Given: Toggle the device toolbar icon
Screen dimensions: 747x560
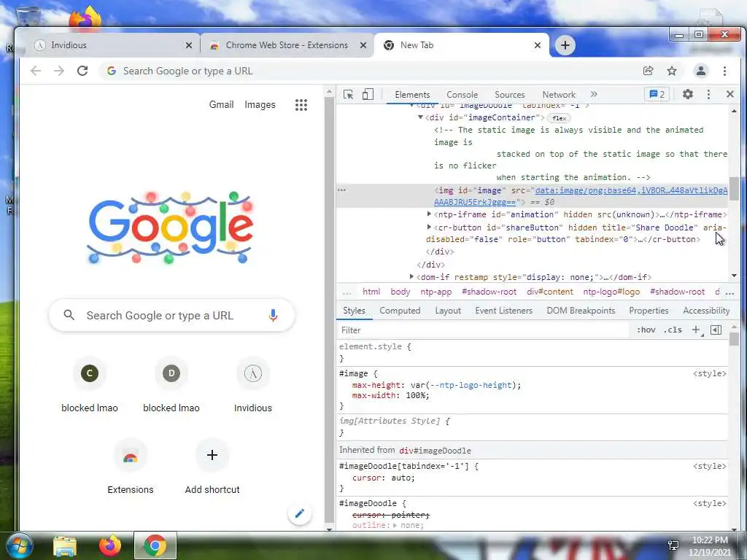Looking at the screenshot, I should tap(368, 94).
